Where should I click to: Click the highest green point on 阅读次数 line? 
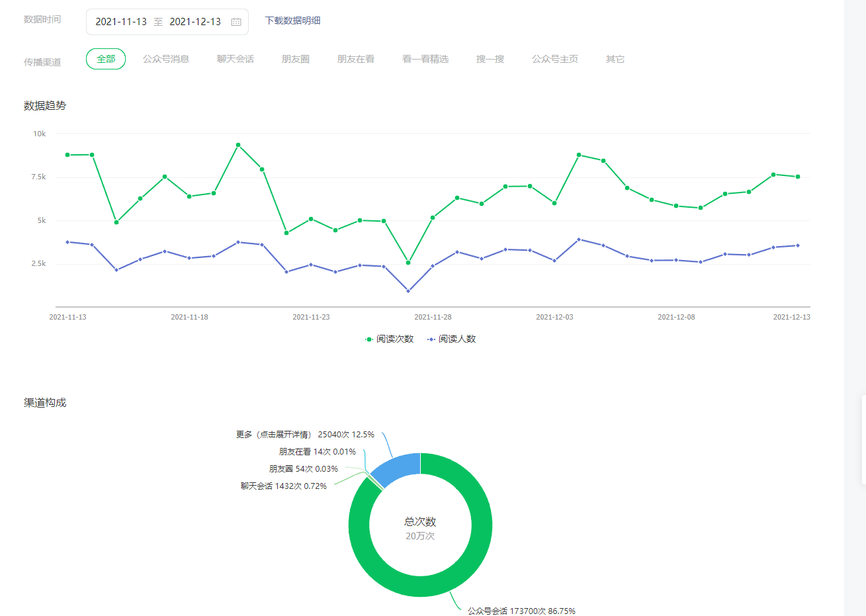(238, 145)
